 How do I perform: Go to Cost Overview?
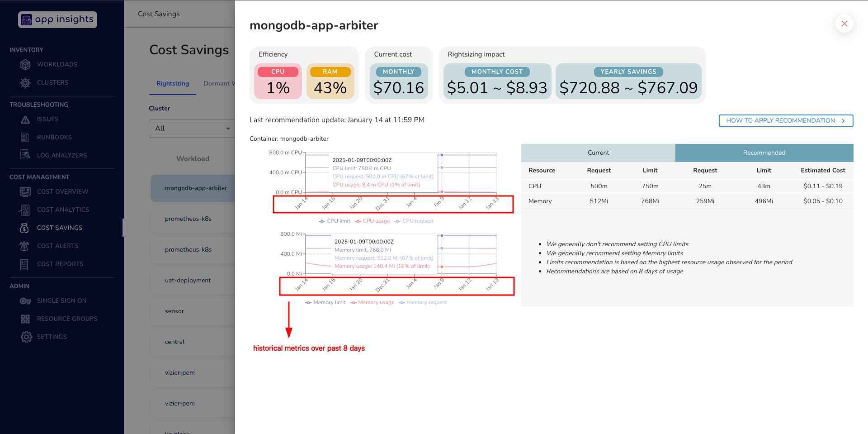pyautogui.click(x=62, y=191)
